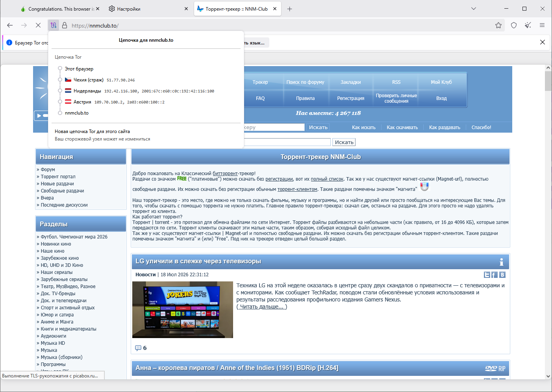Open the FAQ menu item

[x=260, y=98]
